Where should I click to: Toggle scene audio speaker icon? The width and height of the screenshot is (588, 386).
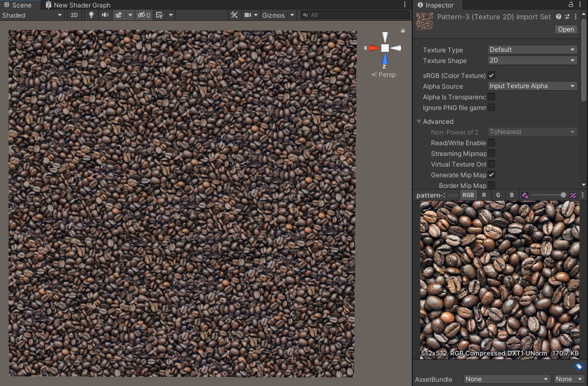point(105,15)
